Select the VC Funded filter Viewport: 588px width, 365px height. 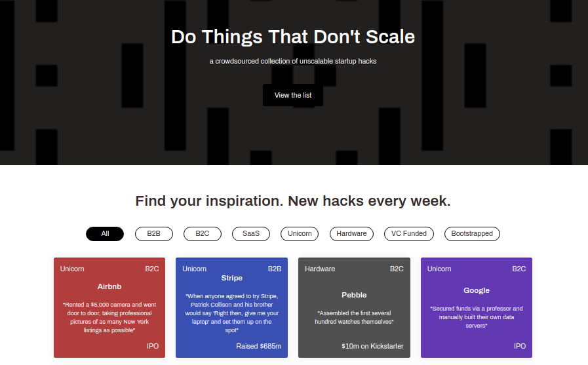coord(409,233)
